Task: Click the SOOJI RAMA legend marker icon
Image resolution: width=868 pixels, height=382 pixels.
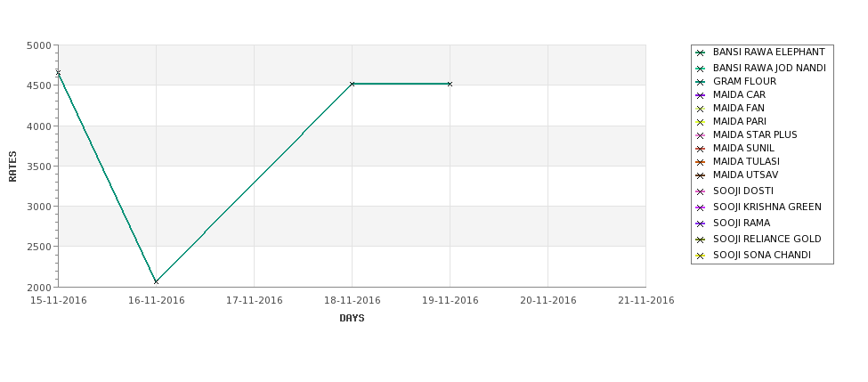Action: coord(700,224)
